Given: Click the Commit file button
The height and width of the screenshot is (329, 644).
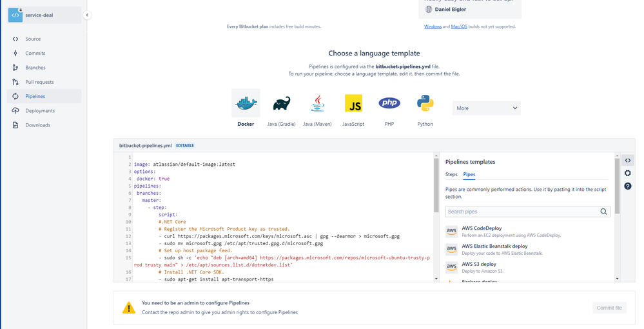Looking at the screenshot, I should tap(609, 308).
